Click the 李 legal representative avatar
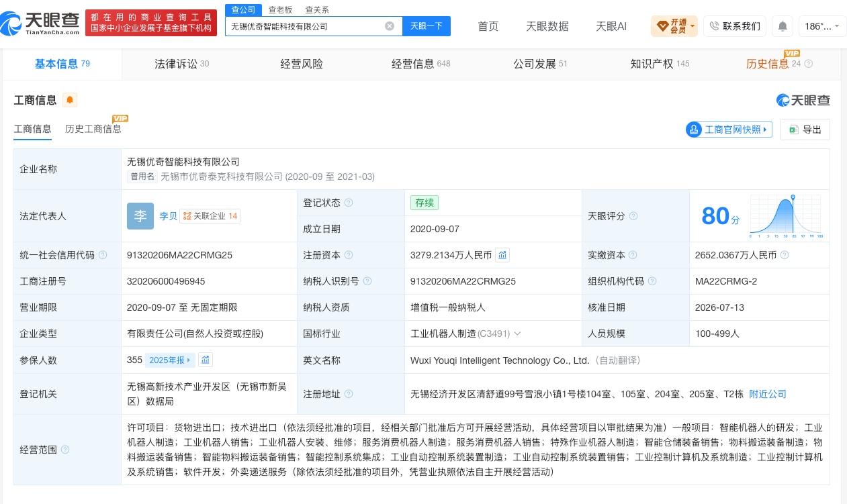The width and height of the screenshot is (847, 504). pos(140,216)
